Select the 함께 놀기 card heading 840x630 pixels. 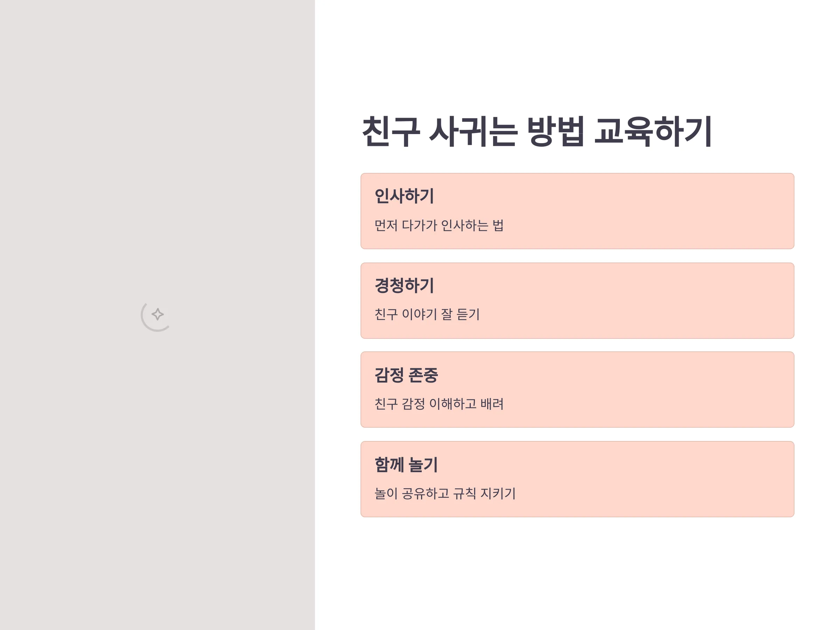pos(406,465)
